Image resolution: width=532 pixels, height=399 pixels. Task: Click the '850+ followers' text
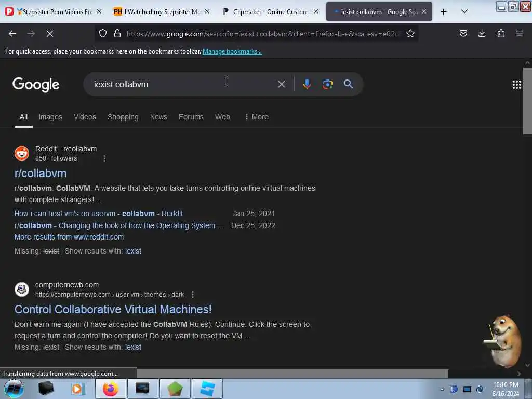tap(56, 158)
